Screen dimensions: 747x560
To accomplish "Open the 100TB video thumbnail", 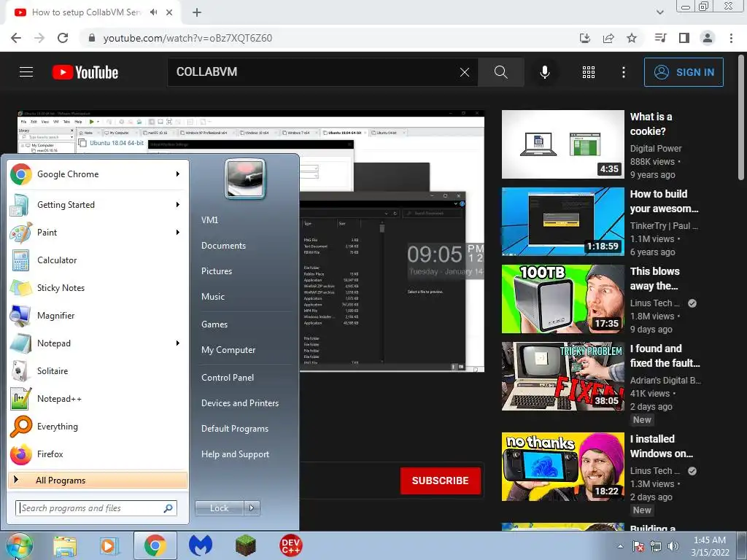I will (562, 299).
